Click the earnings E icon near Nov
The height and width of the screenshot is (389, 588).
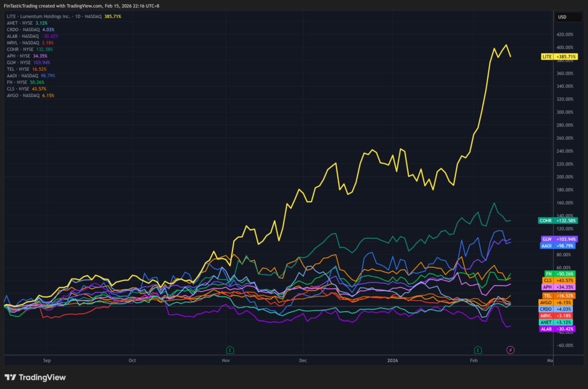pos(230,349)
